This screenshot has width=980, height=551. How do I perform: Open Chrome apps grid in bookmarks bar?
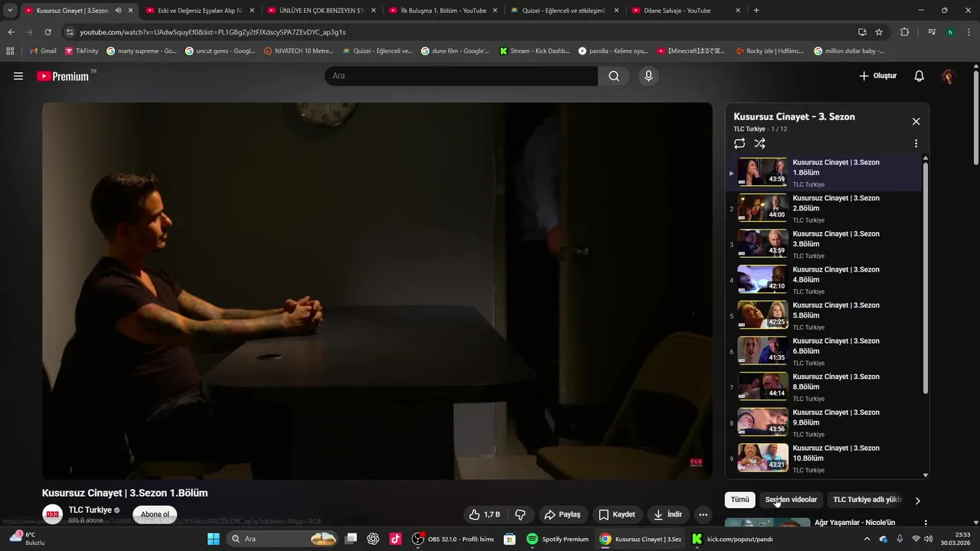pyautogui.click(x=10, y=51)
